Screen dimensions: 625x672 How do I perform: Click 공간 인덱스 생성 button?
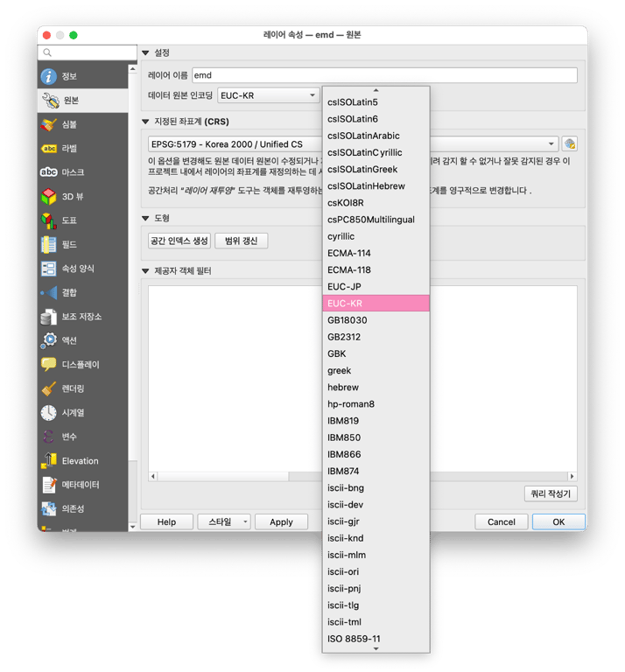point(179,241)
